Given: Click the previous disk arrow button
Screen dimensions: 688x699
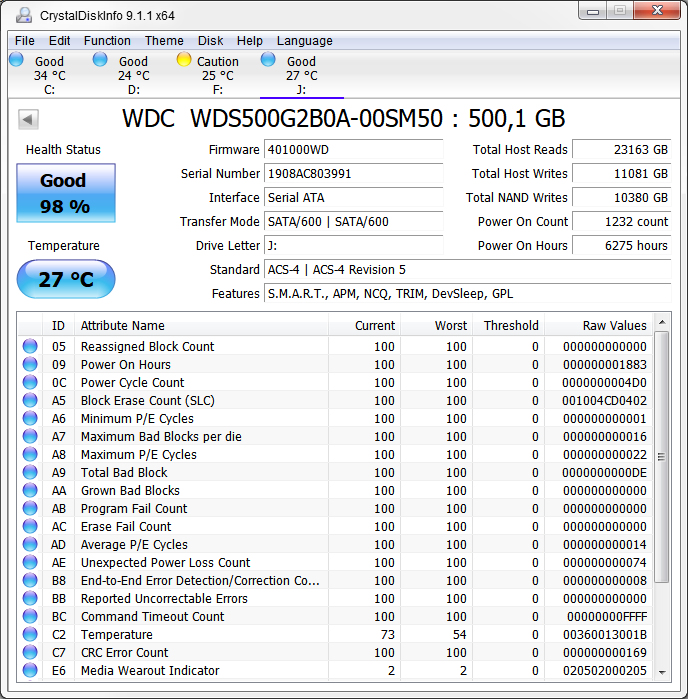Looking at the screenshot, I should pos(28,119).
